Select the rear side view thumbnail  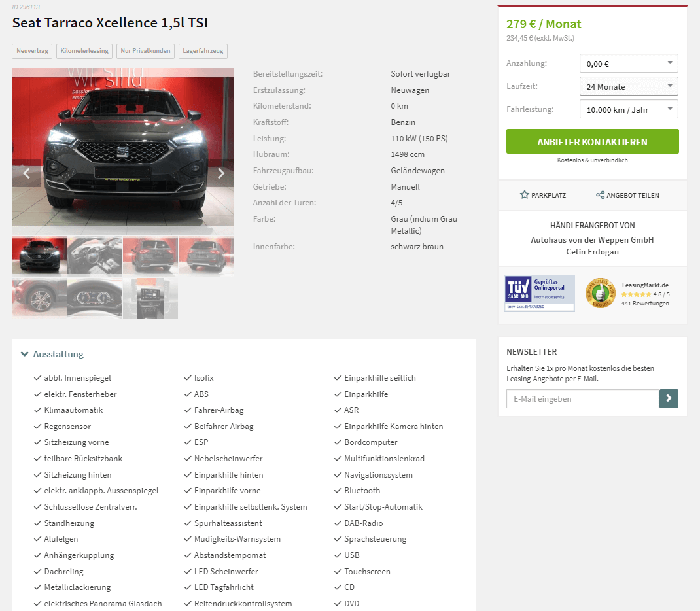206,255
